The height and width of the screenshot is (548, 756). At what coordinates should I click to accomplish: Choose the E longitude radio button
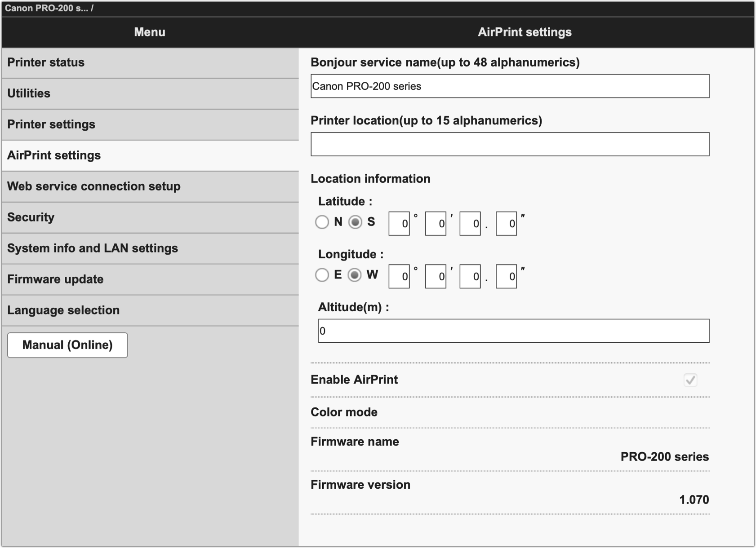point(322,275)
